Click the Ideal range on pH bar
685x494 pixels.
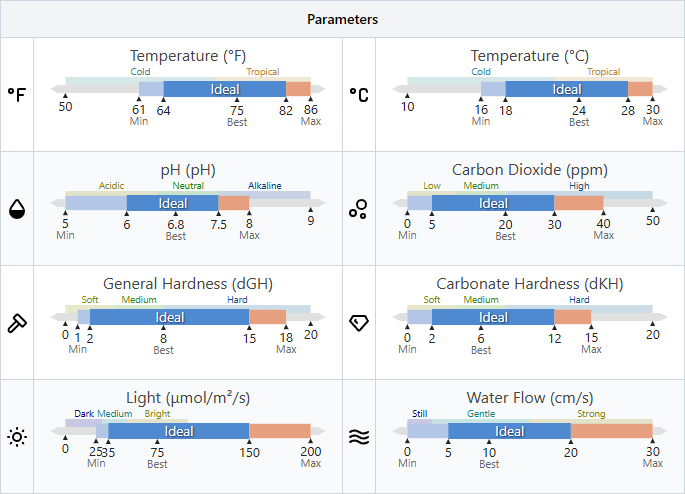tap(172, 203)
